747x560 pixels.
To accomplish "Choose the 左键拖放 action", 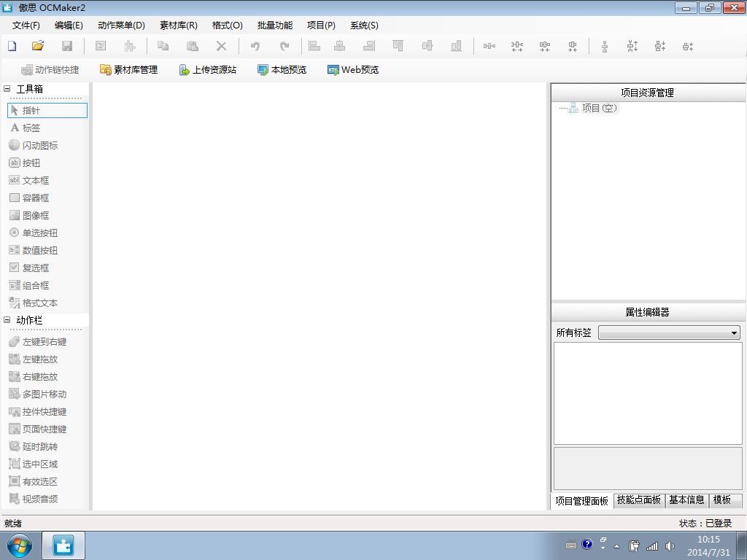I will [x=34, y=359].
